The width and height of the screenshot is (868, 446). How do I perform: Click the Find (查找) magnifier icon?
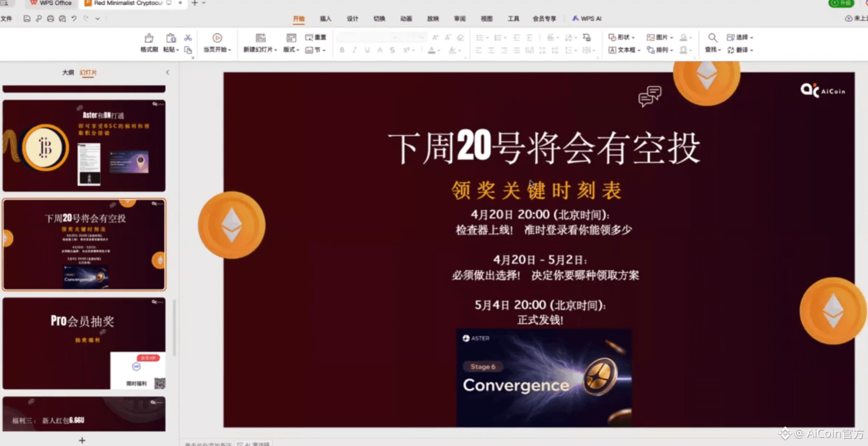coord(712,38)
